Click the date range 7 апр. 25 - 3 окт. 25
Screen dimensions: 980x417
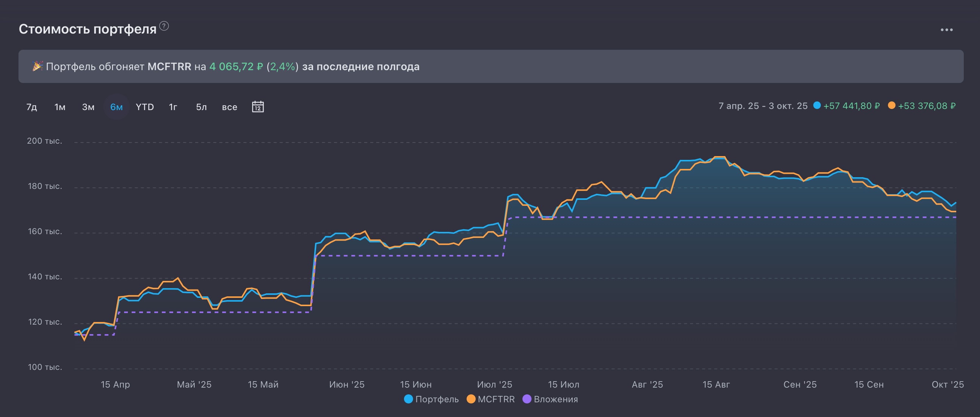click(x=763, y=106)
